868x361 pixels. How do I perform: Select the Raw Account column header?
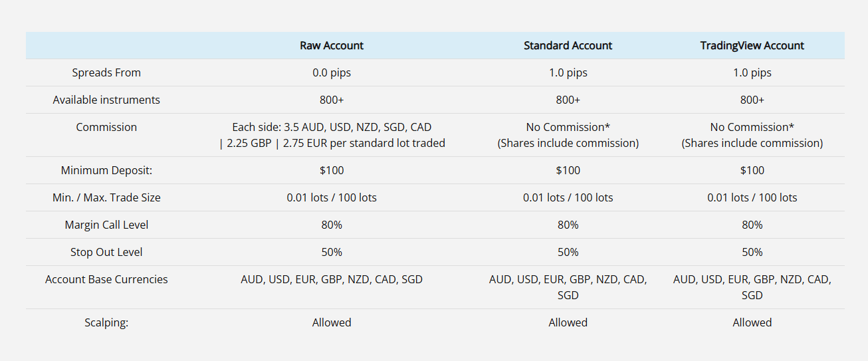coord(332,46)
